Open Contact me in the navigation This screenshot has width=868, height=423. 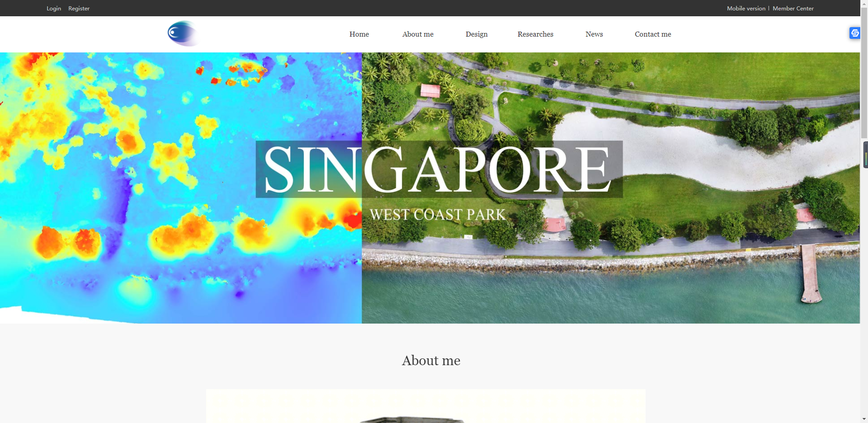coord(653,34)
